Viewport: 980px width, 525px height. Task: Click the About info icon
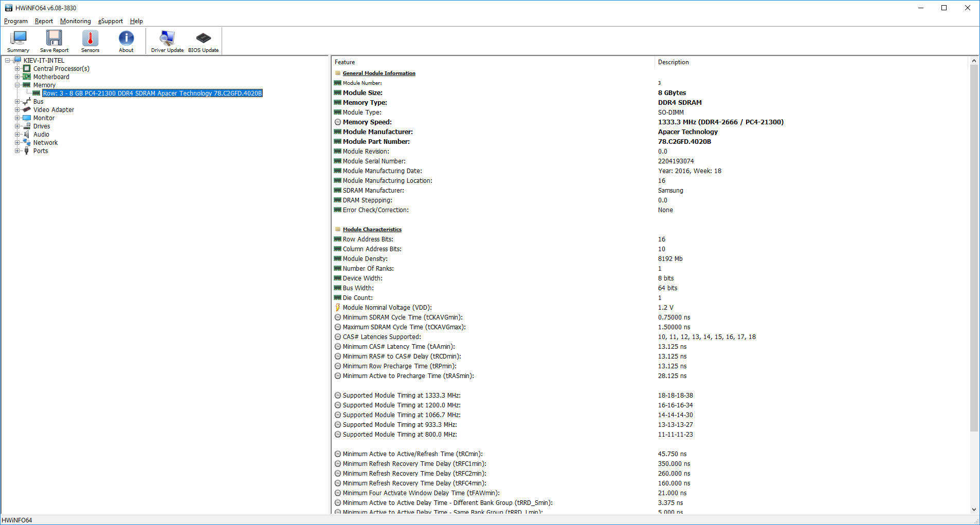pos(126,41)
